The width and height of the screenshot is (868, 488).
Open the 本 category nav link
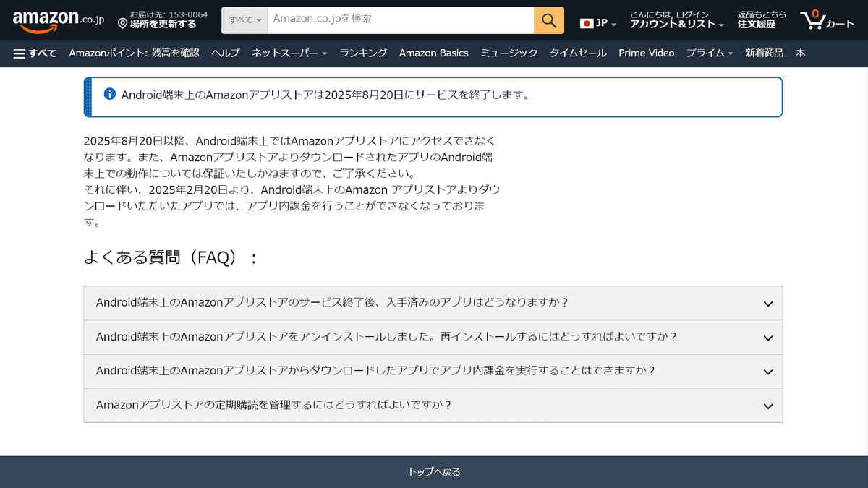click(x=800, y=53)
